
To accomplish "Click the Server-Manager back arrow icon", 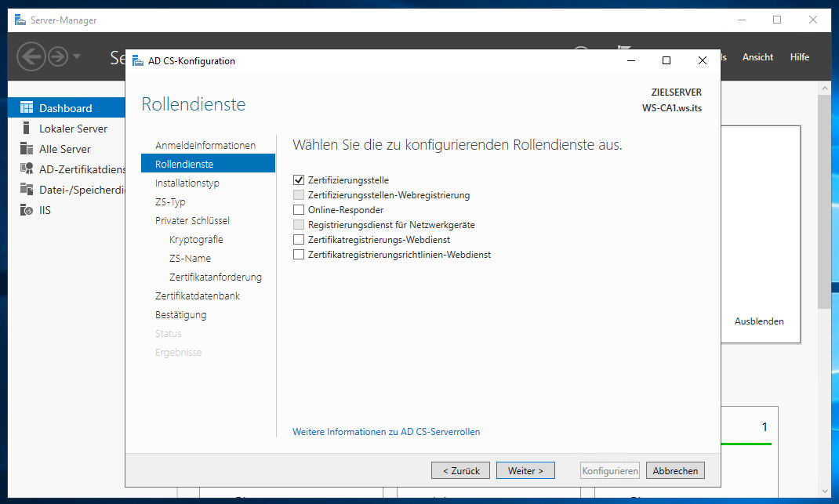I will point(31,56).
